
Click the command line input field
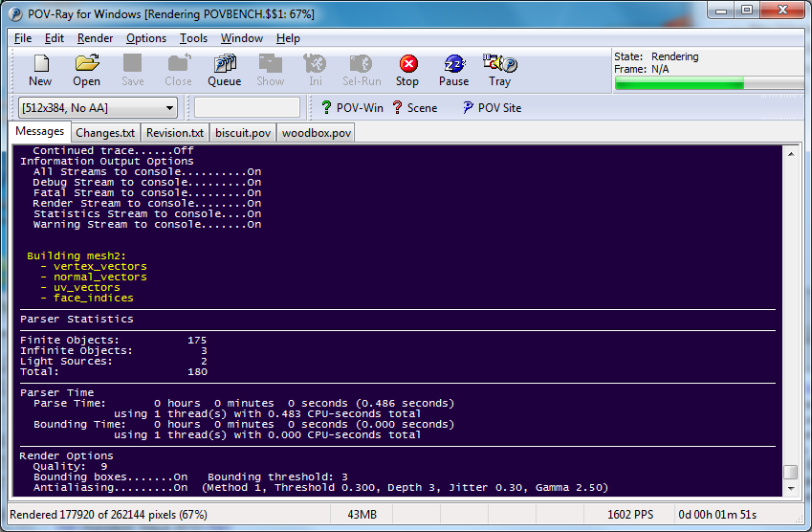pyautogui.click(x=247, y=108)
